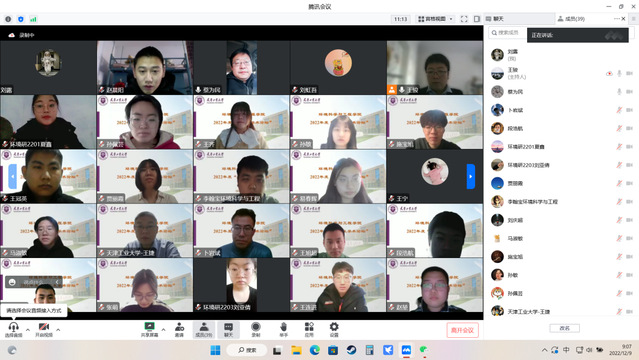Open the invite participants icon
This screenshot has width=639, height=360.
[179, 327]
